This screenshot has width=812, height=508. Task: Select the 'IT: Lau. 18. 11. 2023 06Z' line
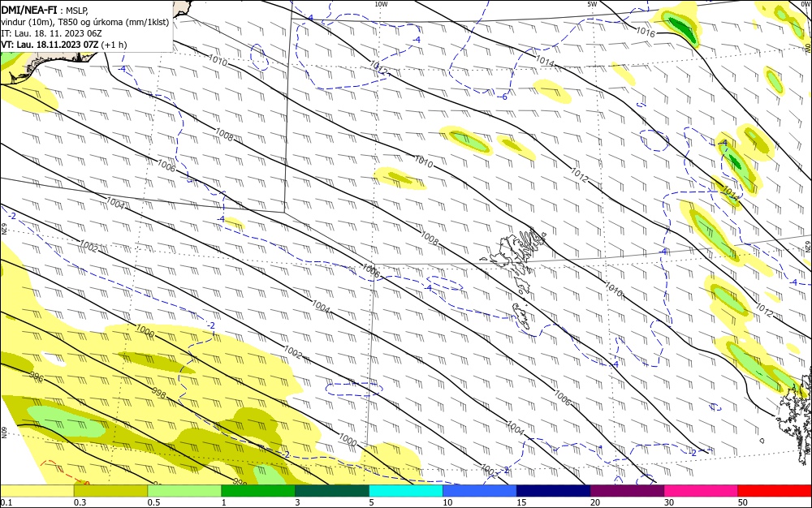(x=51, y=33)
